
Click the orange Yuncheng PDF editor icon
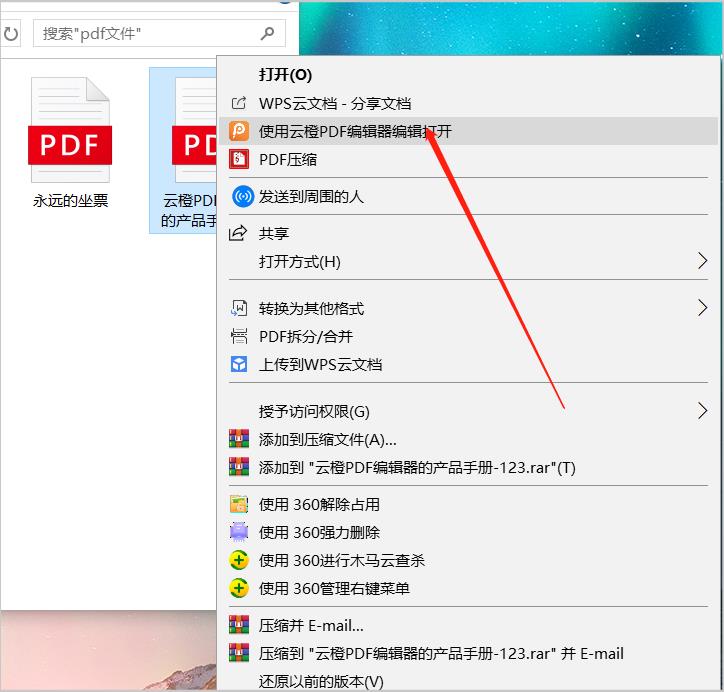pyautogui.click(x=239, y=131)
